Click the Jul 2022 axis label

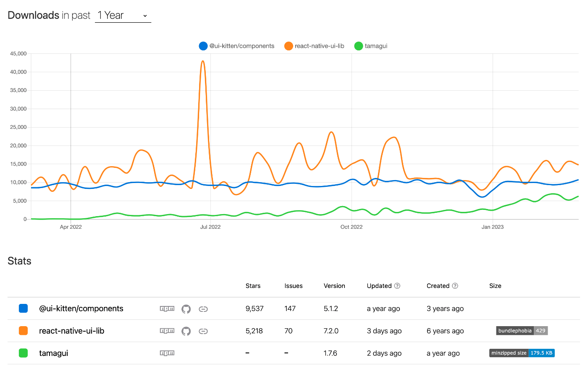(210, 227)
